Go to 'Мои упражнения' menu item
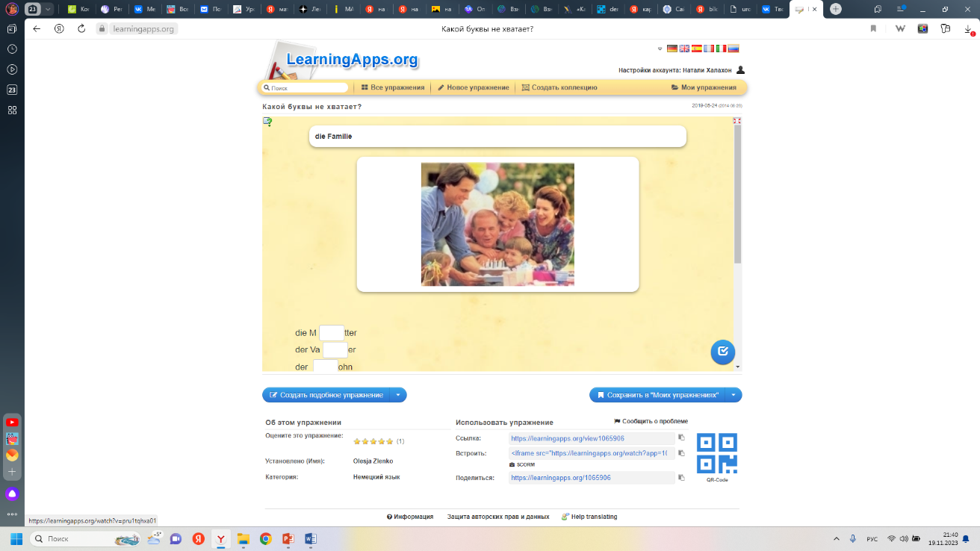Image resolution: width=980 pixels, height=551 pixels. 704,87
